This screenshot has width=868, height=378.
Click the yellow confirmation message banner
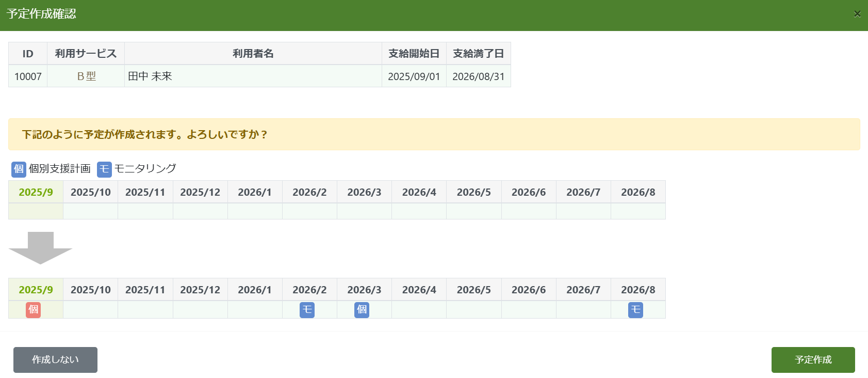pos(434,134)
